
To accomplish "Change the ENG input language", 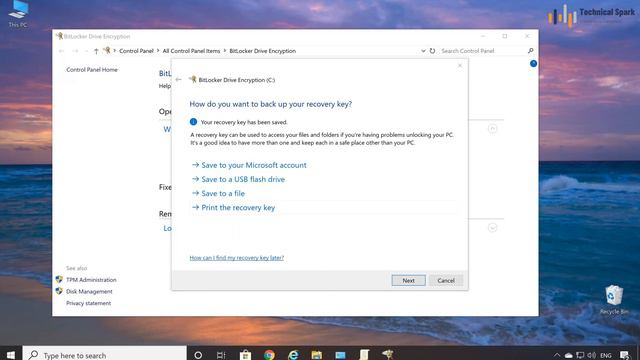I will coord(606,356).
